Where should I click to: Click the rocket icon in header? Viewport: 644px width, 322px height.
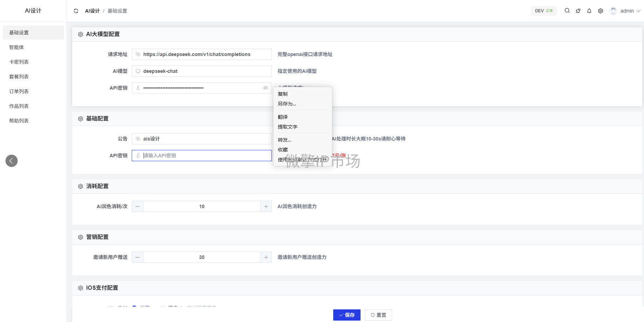[x=578, y=11]
